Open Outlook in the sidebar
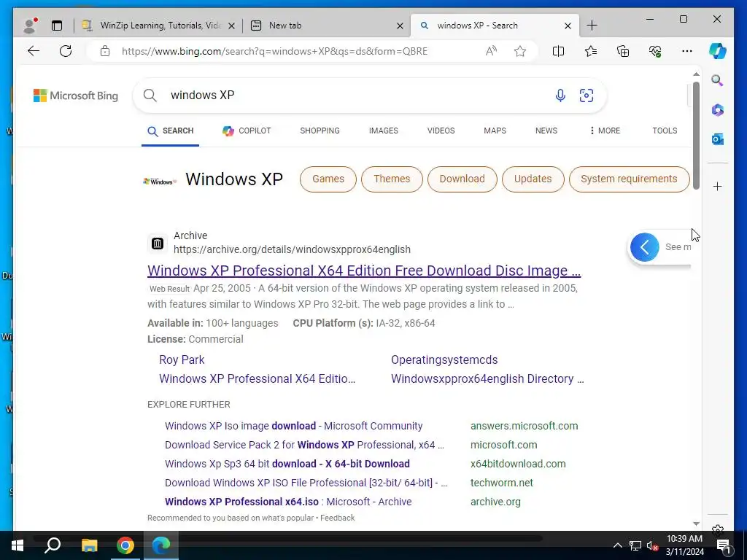747x560 pixels. [718, 139]
